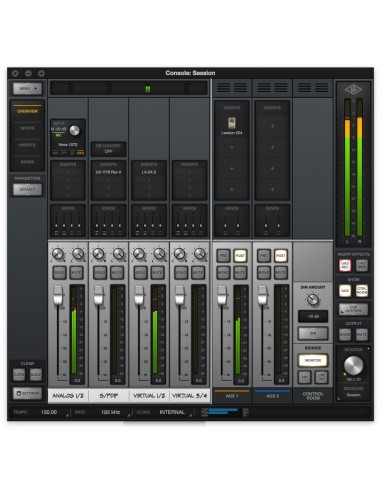Toggle the DIM button in Control Room
Screen dimensions: 381x492
(x=313, y=333)
